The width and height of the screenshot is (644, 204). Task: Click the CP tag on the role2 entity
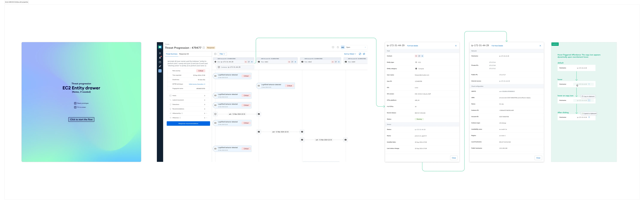336,62
